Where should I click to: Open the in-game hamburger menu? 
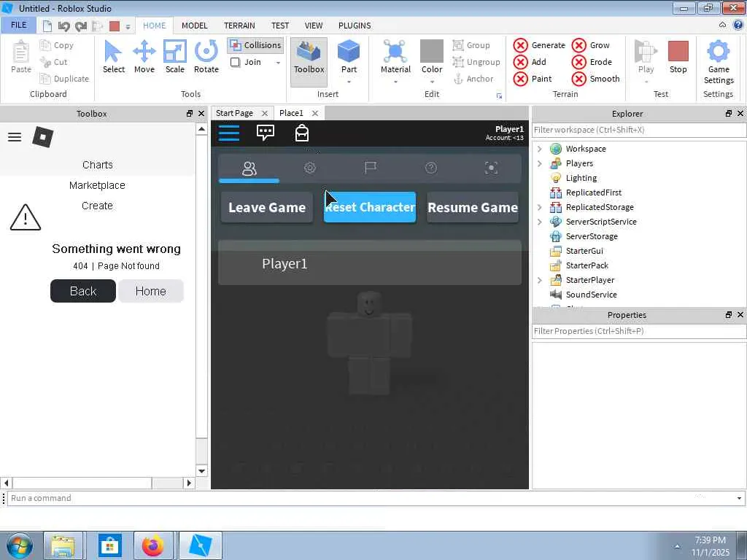coord(228,133)
